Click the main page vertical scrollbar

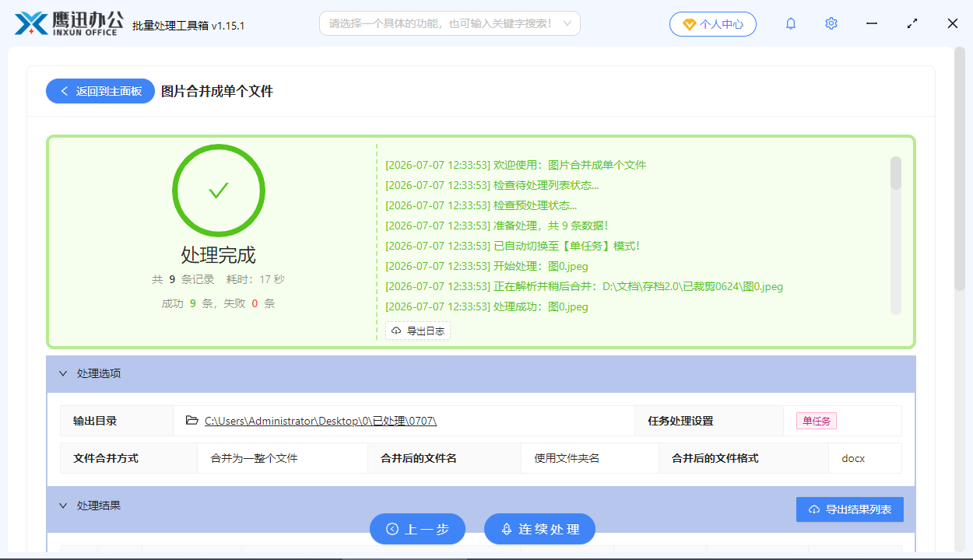(x=960, y=167)
